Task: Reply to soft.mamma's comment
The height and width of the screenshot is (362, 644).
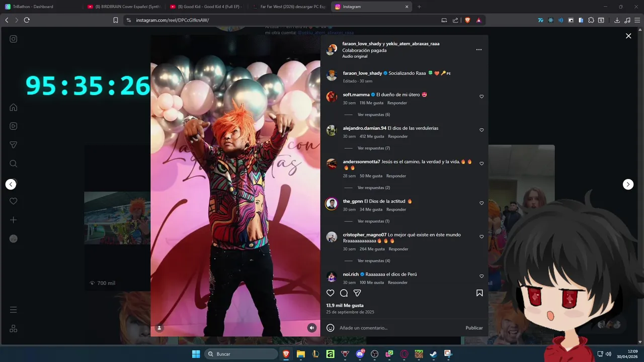Action: pos(397,103)
